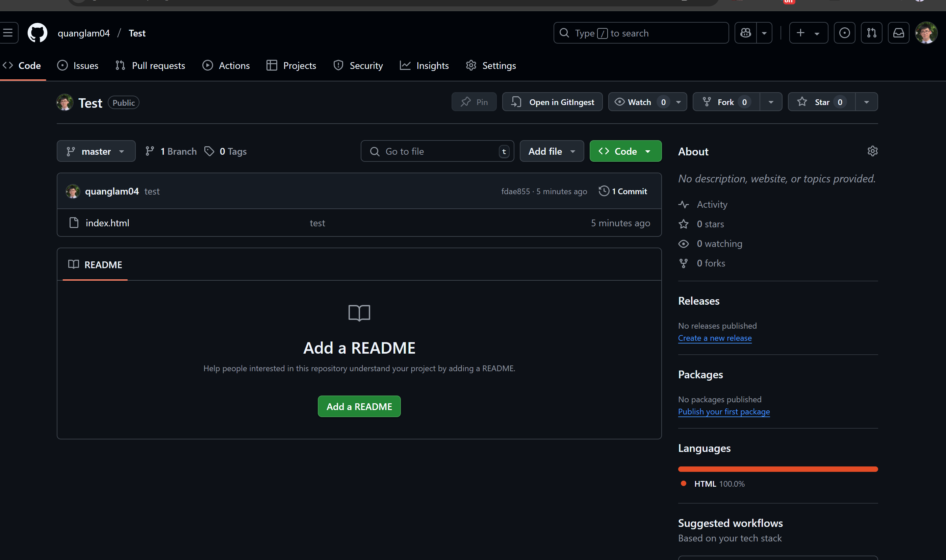Open the user profile avatar menu
Image resolution: width=946 pixels, height=560 pixels.
926,33
